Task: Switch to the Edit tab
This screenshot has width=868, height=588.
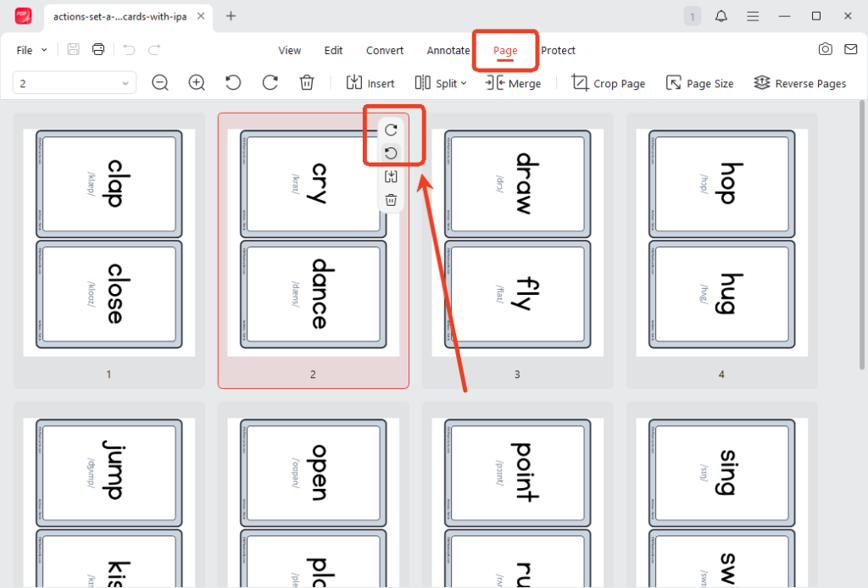Action: [x=333, y=50]
